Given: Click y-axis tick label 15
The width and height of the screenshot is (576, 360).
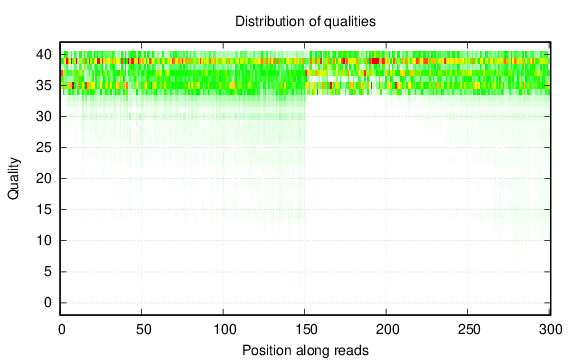Looking at the screenshot, I should pos(44,210).
